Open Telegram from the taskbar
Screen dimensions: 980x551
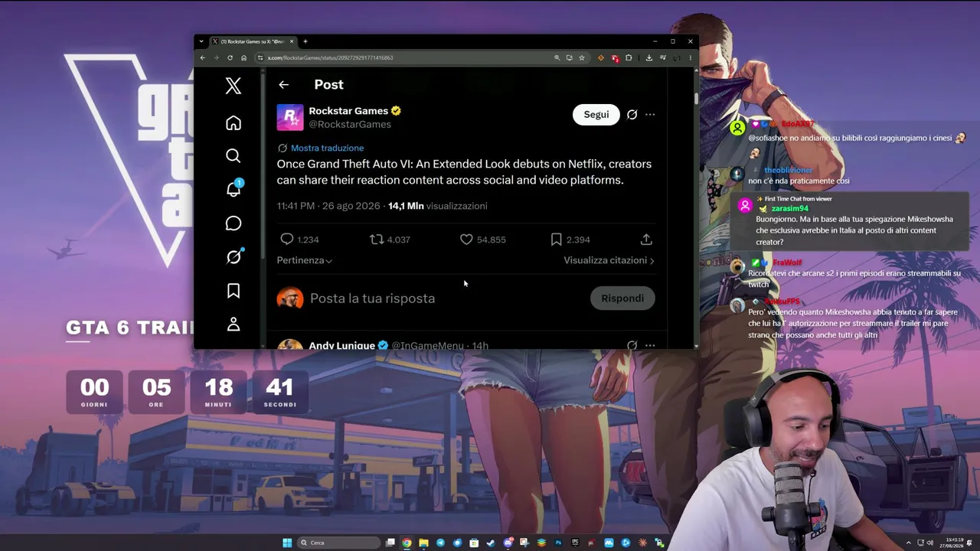[x=440, y=543]
